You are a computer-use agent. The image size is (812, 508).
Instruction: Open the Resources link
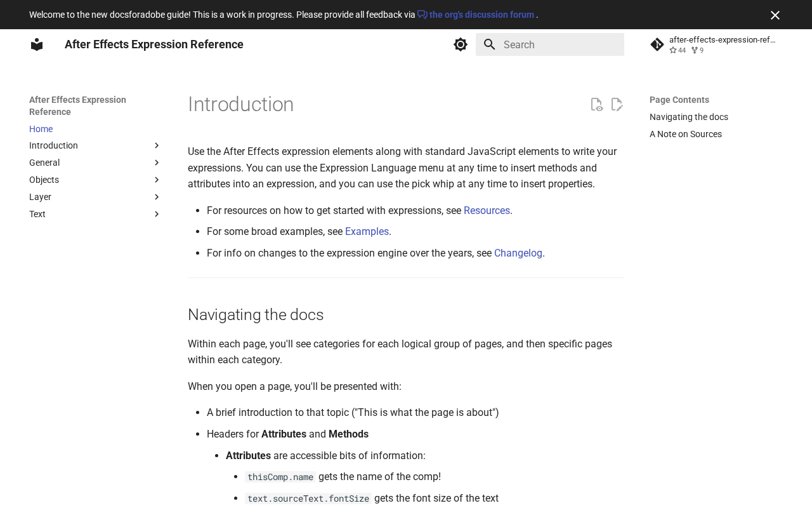pyautogui.click(x=487, y=210)
